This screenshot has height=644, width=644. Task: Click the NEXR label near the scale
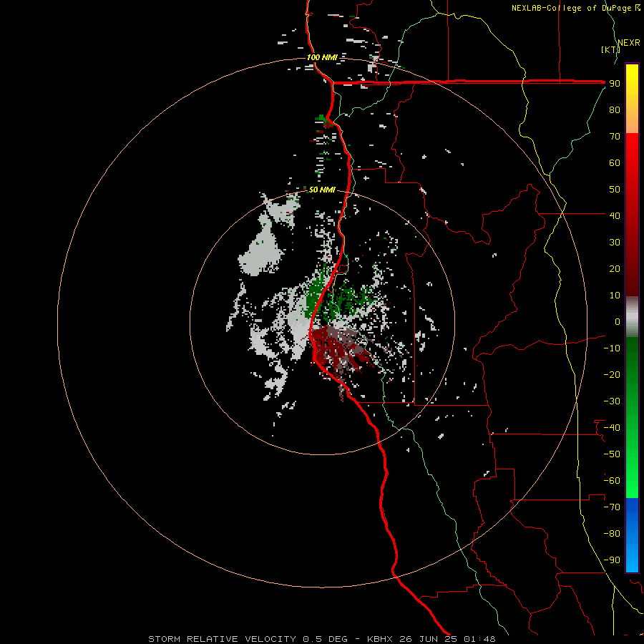pyautogui.click(x=629, y=43)
